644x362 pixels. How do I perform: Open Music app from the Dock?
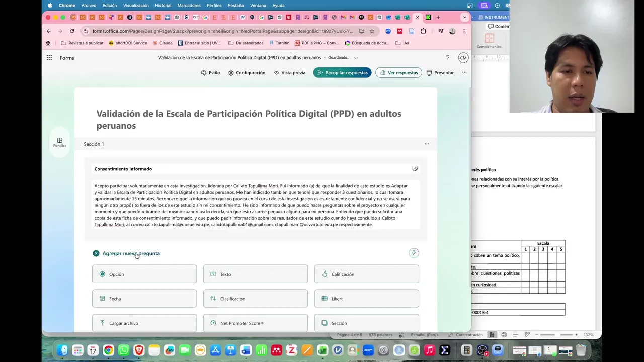(x=429, y=350)
